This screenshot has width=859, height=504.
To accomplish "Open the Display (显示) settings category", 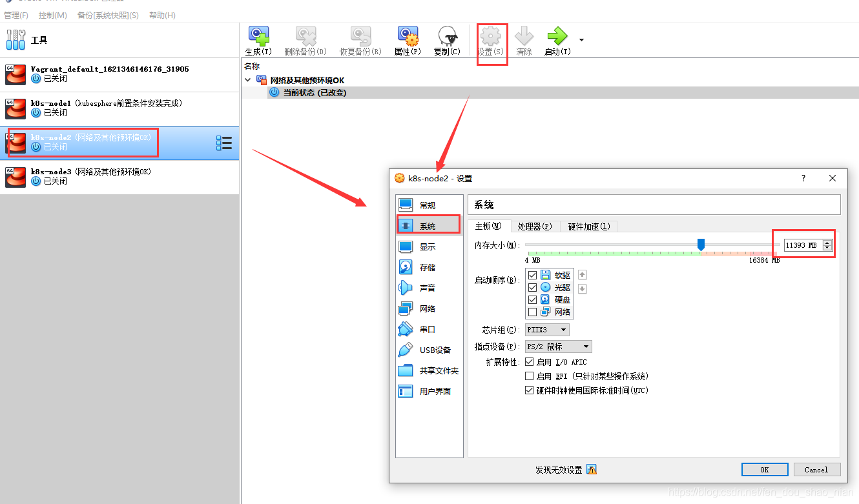I will (429, 247).
